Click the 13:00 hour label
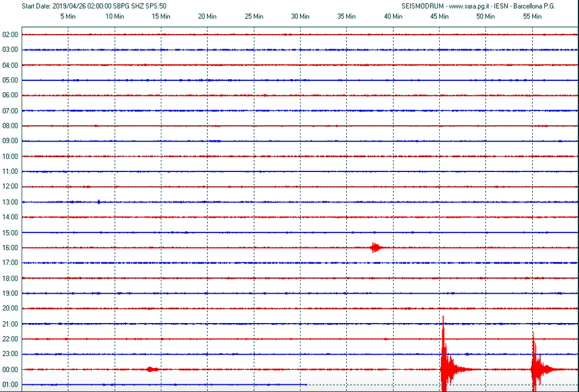Image resolution: width=579 pixels, height=392 pixels. [10, 202]
